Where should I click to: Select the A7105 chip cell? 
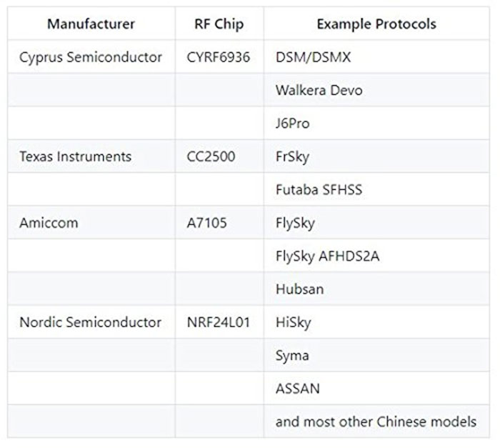[x=206, y=223]
